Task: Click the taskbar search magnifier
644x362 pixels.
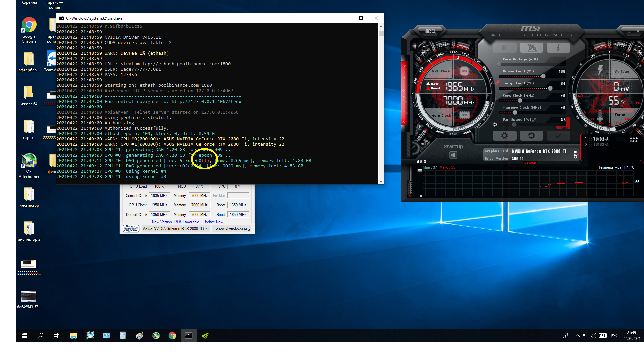Action: point(41,336)
